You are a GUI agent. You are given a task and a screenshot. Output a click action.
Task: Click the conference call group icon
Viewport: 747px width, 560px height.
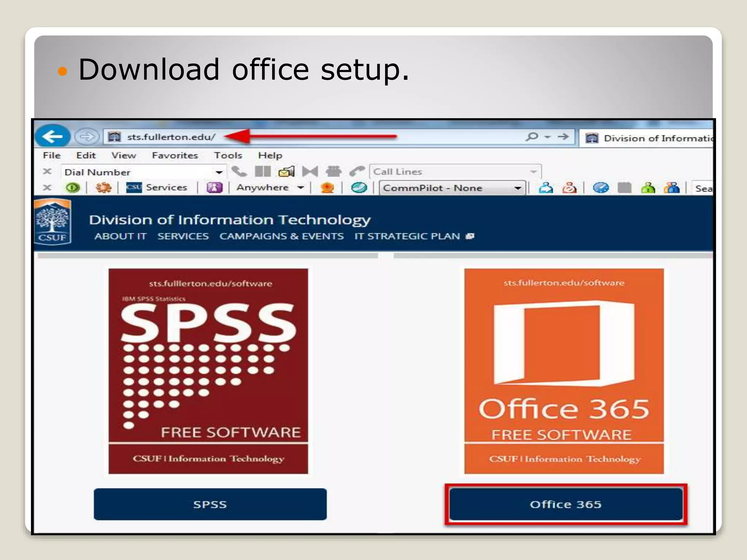click(x=333, y=171)
